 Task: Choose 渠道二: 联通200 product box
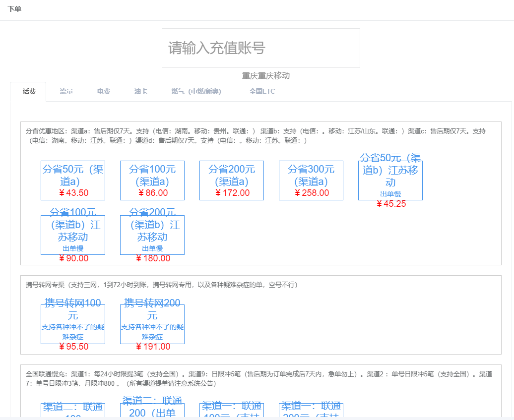152,410
